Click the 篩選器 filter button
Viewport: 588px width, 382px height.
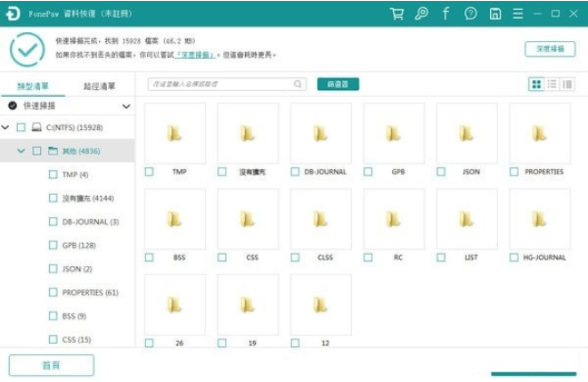coord(338,85)
